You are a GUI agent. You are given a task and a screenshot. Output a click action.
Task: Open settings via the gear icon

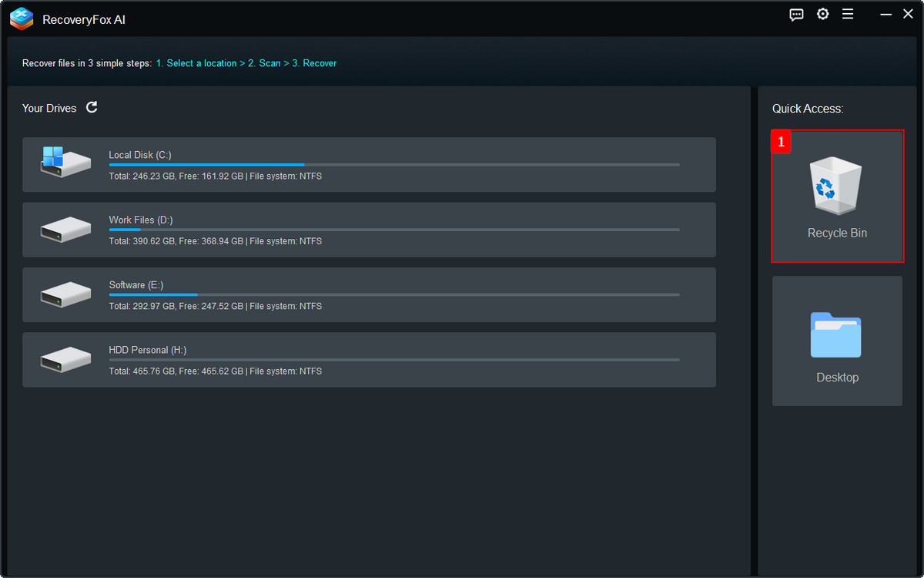[823, 15]
